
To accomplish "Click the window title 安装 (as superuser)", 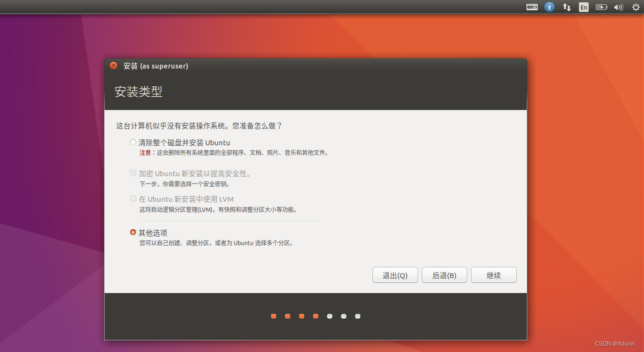I will 156,66.
